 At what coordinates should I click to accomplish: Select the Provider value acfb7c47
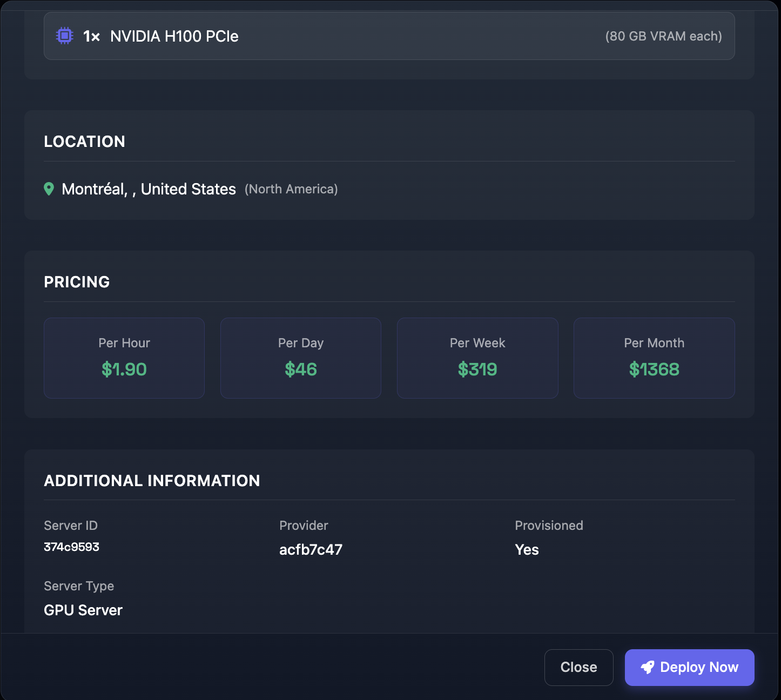311,549
